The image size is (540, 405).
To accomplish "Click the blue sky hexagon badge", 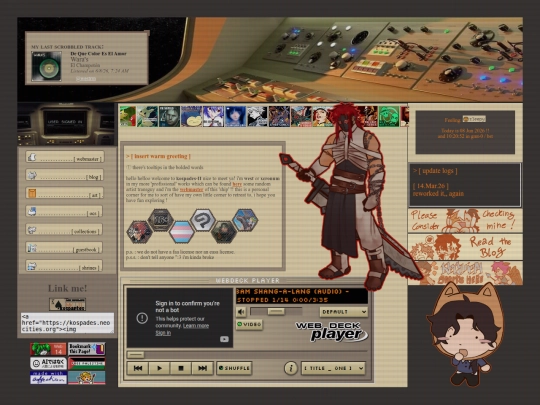I will [x=245, y=220].
